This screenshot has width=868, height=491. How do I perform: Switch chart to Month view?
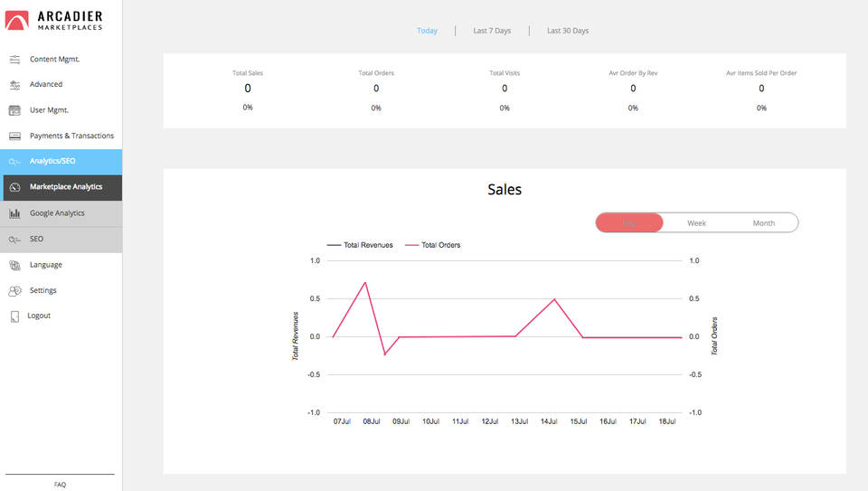click(x=763, y=222)
